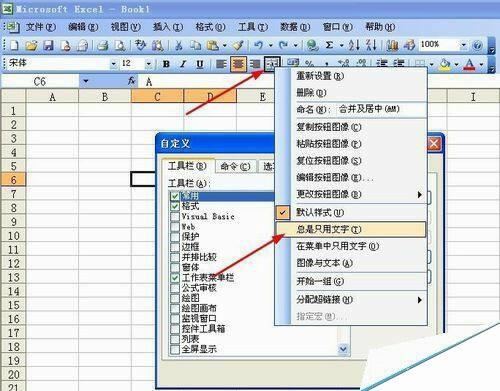Image resolution: width=500 pixels, height=391 pixels.
Task: Click the 命名 text field 合并及居中
Action: point(381,109)
